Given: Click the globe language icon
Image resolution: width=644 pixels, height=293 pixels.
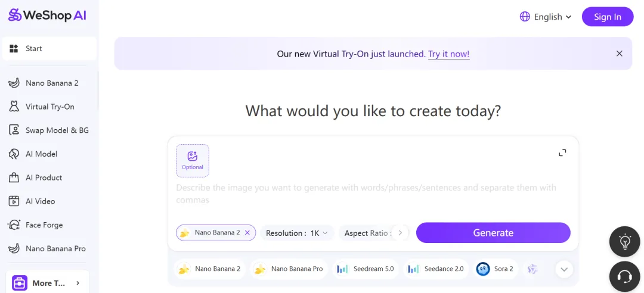Looking at the screenshot, I should (525, 17).
